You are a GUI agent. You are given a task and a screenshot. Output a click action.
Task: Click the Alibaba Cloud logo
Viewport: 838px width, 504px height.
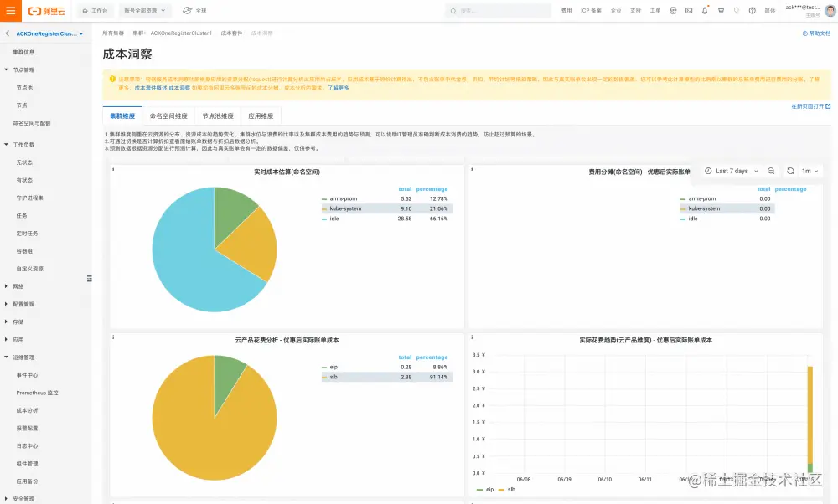click(46, 11)
